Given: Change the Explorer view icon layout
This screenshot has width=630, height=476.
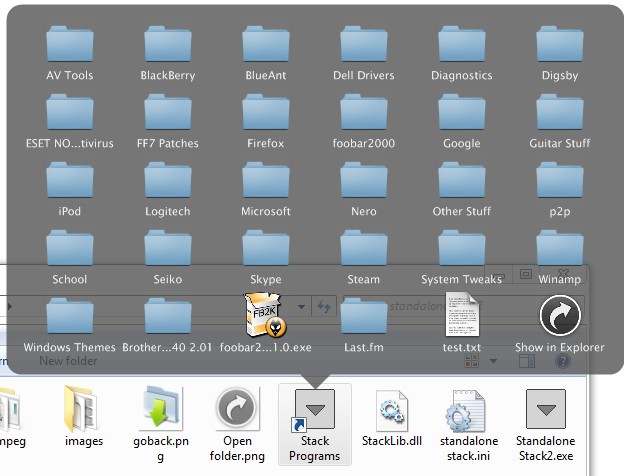Looking at the screenshot, I should pyautogui.click(x=472, y=361).
